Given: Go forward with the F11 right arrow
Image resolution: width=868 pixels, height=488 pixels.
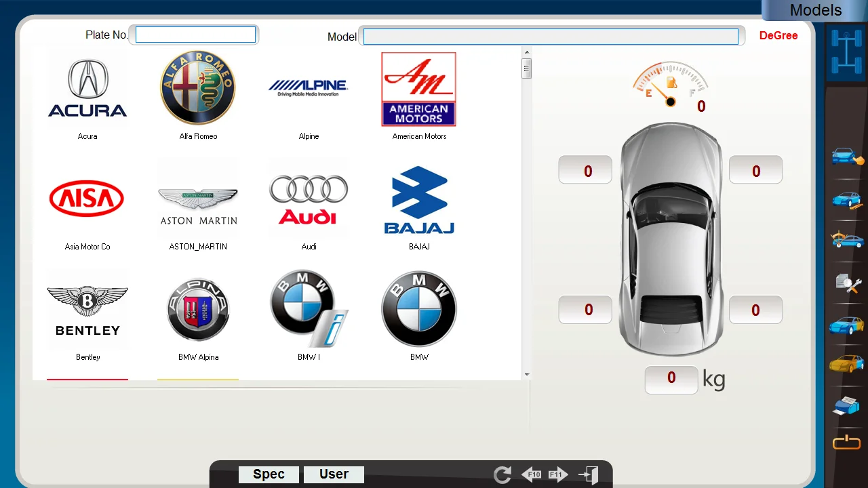Looking at the screenshot, I should [558, 474].
